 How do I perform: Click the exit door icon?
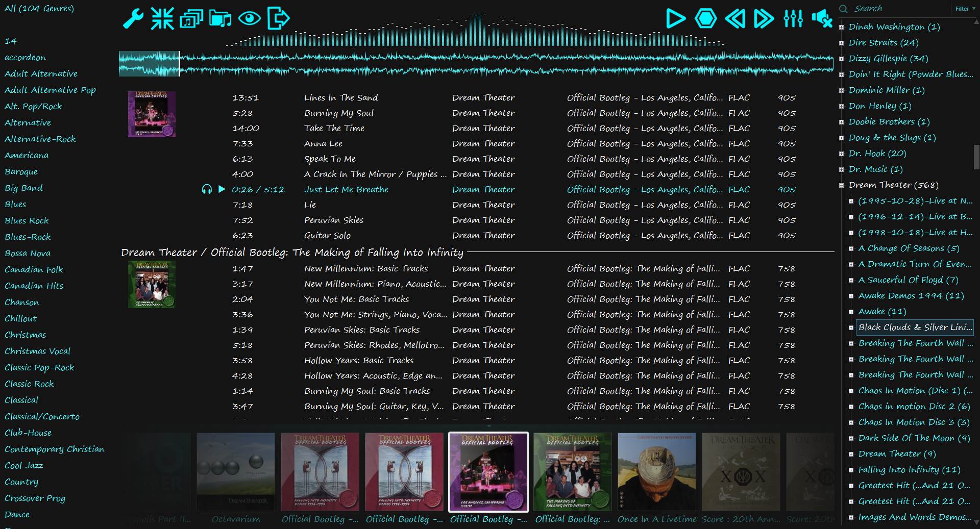pos(279,19)
